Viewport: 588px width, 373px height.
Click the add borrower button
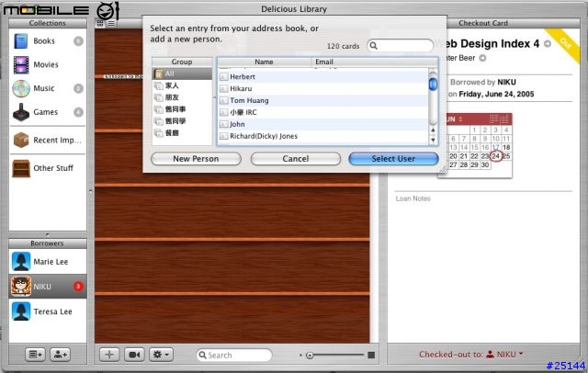point(60,355)
